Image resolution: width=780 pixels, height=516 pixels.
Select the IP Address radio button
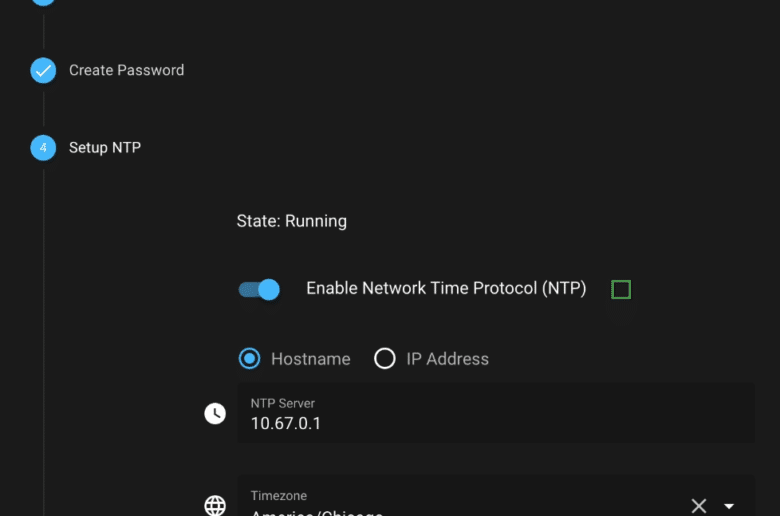[385, 358]
